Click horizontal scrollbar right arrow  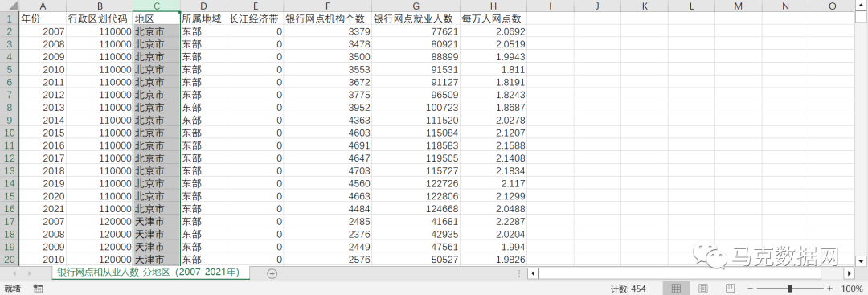point(850,273)
